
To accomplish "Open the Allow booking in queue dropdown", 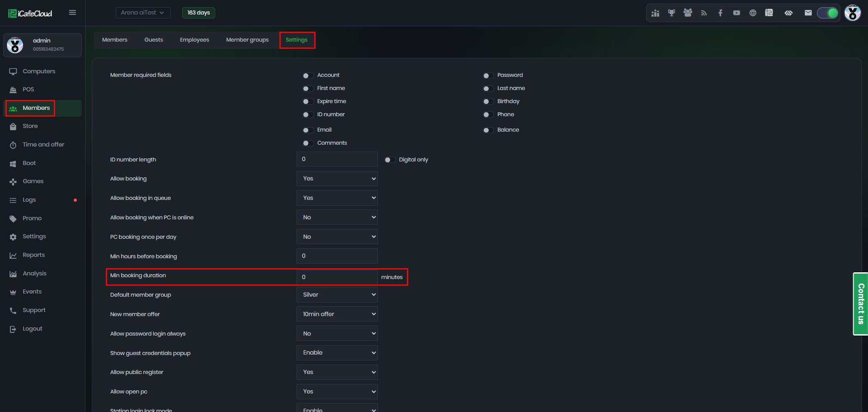I will point(337,198).
